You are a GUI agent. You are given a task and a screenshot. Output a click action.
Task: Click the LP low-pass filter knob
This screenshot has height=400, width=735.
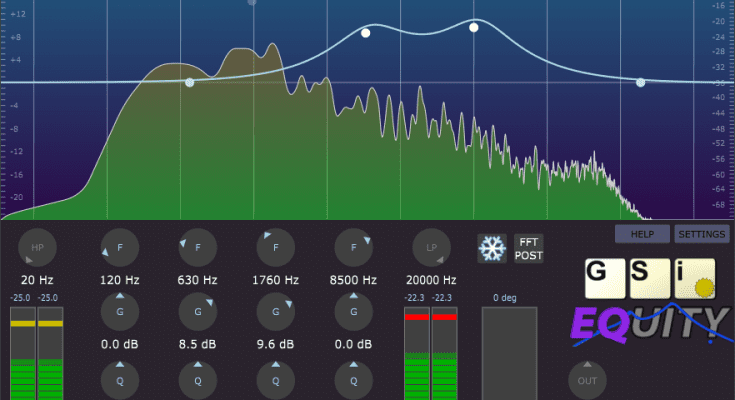[431, 247]
